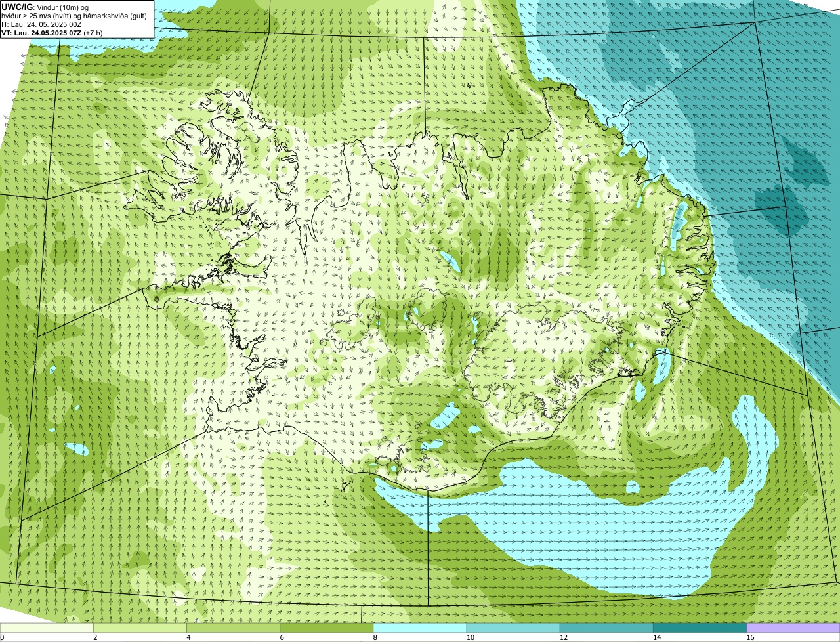Click the 14–16 dark teal legend swatch
This screenshot has width=840, height=642.
700,628
